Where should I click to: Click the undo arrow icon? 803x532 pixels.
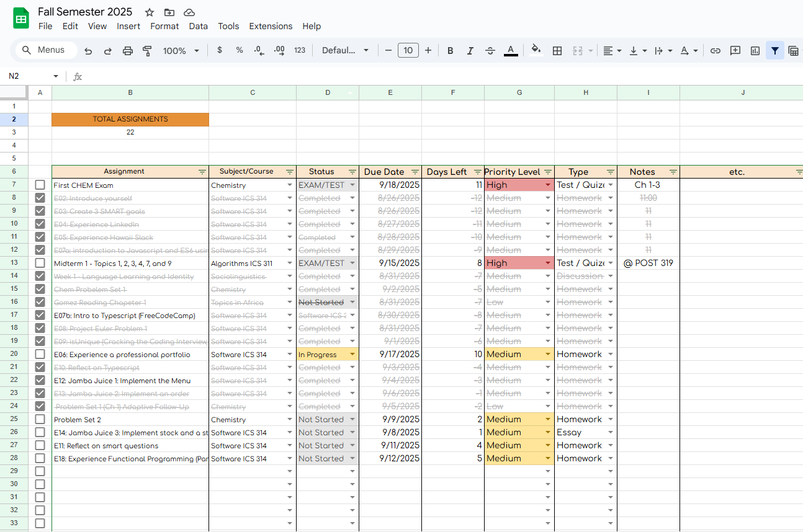click(x=88, y=51)
